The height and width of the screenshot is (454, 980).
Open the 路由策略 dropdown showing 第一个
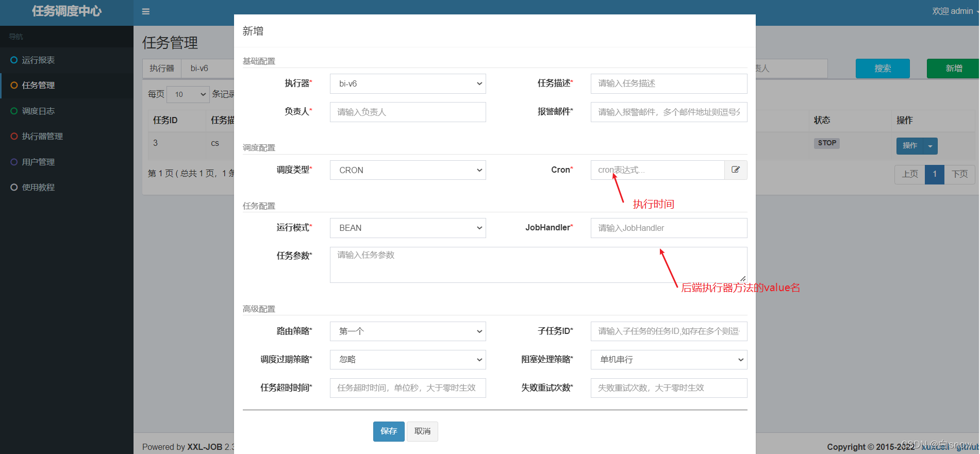point(408,331)
